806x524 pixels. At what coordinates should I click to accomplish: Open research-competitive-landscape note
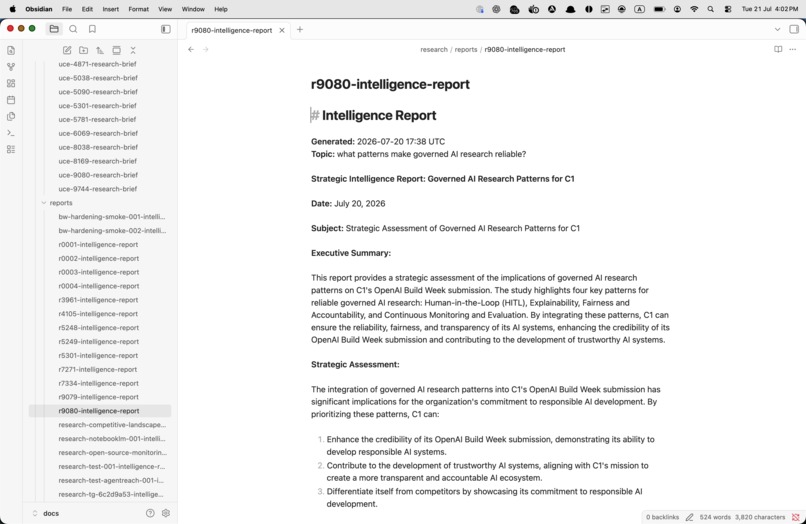pos(112,425)
